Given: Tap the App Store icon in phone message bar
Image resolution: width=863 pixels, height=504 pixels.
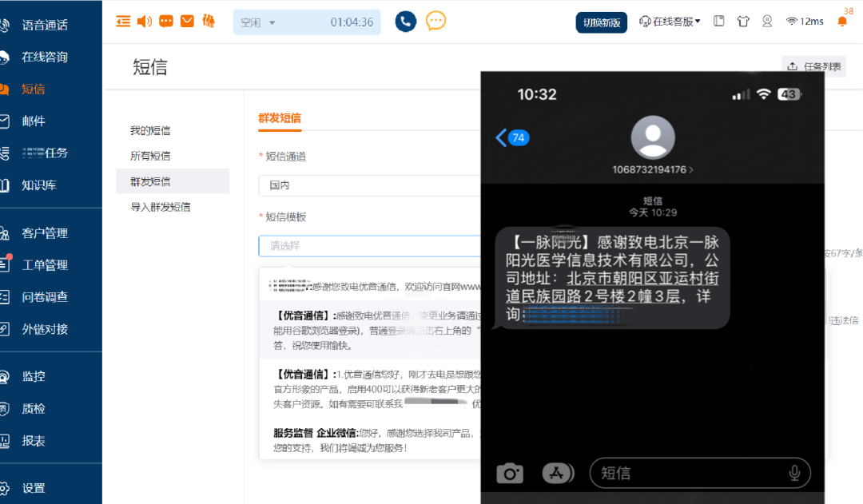Looking at the screenshot, I should coord(558,473).
